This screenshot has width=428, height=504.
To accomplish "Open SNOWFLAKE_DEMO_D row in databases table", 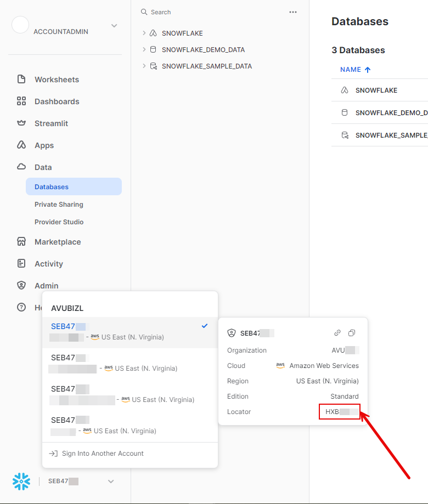I will (x=380, y=112).
